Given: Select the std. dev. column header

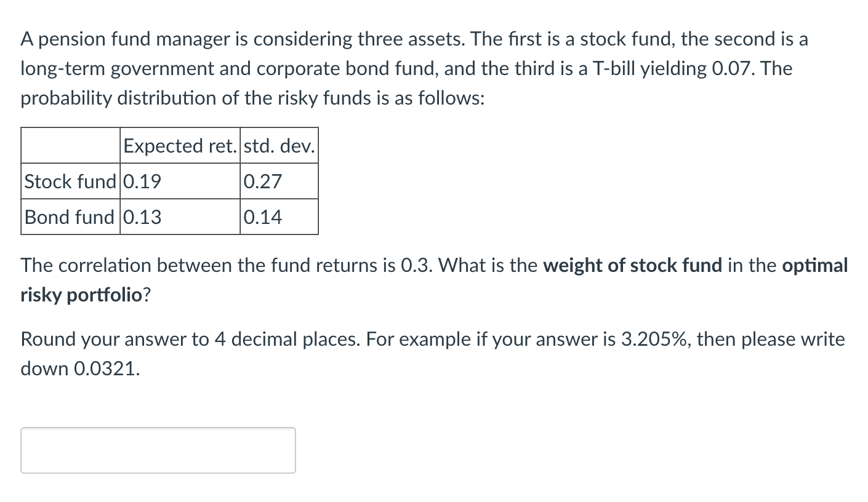Looking at the screenshot, I should coord(278,146).
